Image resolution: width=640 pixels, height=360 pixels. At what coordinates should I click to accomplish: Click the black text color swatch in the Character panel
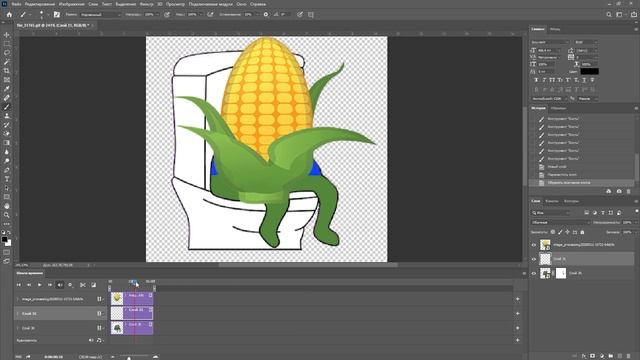tap(589, 71)
